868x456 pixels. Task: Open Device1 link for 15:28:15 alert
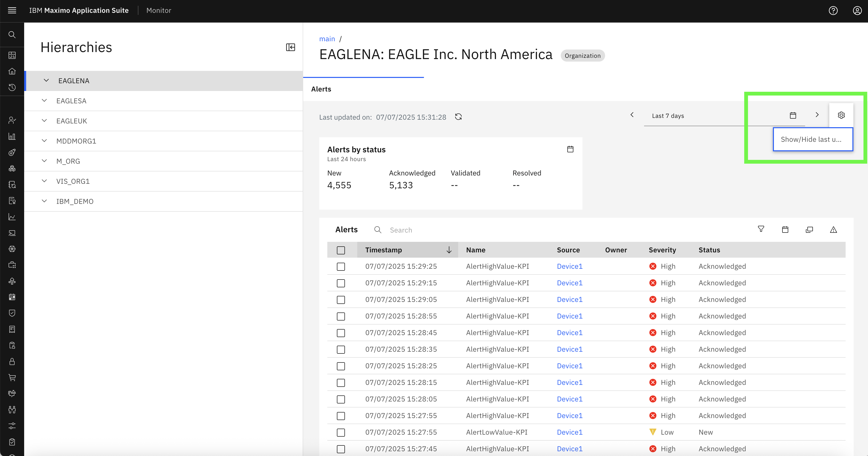click(569, 383)
